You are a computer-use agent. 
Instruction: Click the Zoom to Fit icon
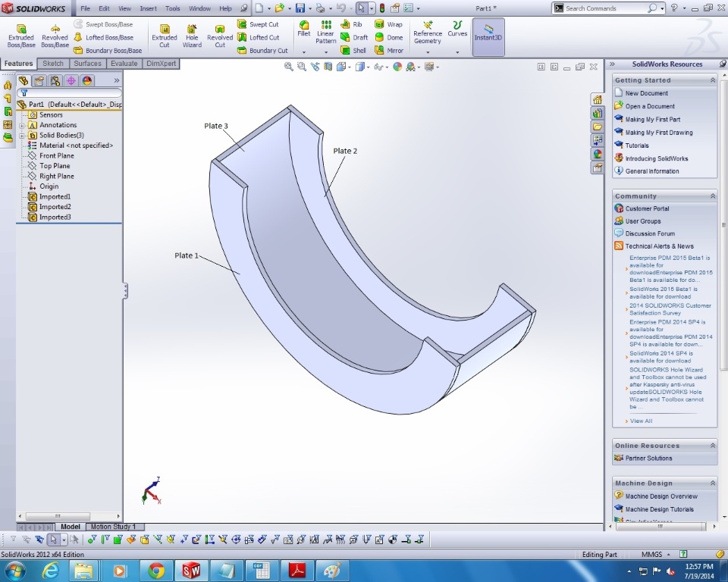[289, 67]
